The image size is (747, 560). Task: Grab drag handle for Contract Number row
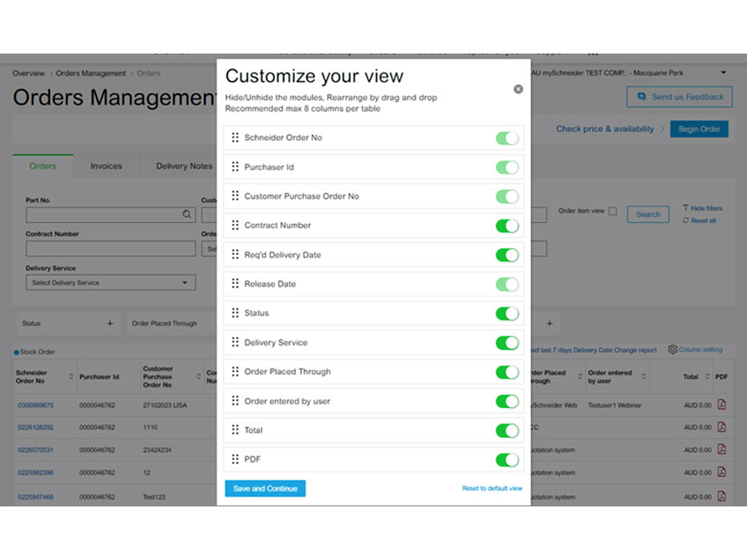point(235,226)
